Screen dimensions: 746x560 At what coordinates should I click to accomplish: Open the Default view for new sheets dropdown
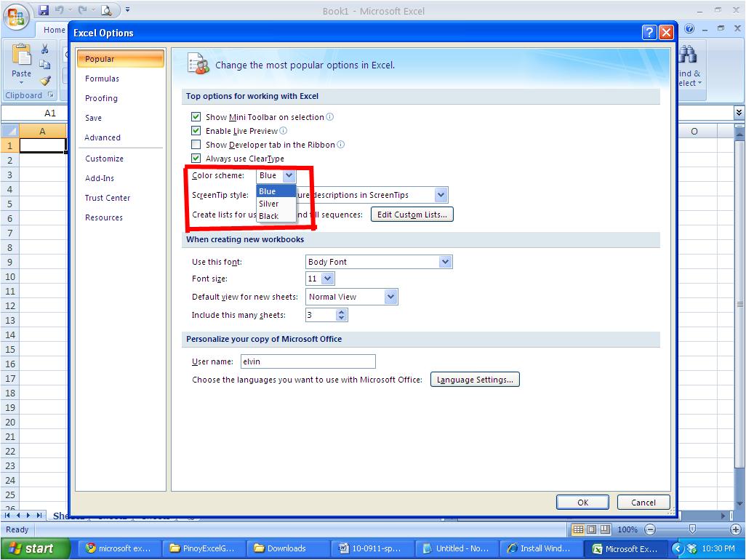click(391, 296)
